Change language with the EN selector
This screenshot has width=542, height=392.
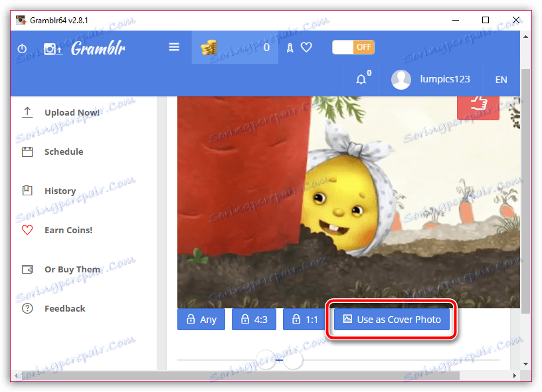point(501,80)
